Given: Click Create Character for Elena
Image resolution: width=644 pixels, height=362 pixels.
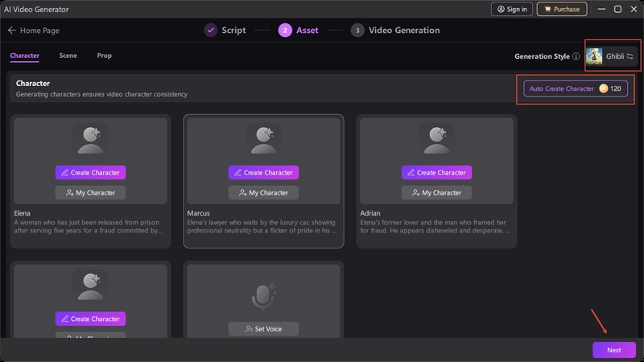Looking at the screenshot, I should pyautogui.click(x=90, y=173).
